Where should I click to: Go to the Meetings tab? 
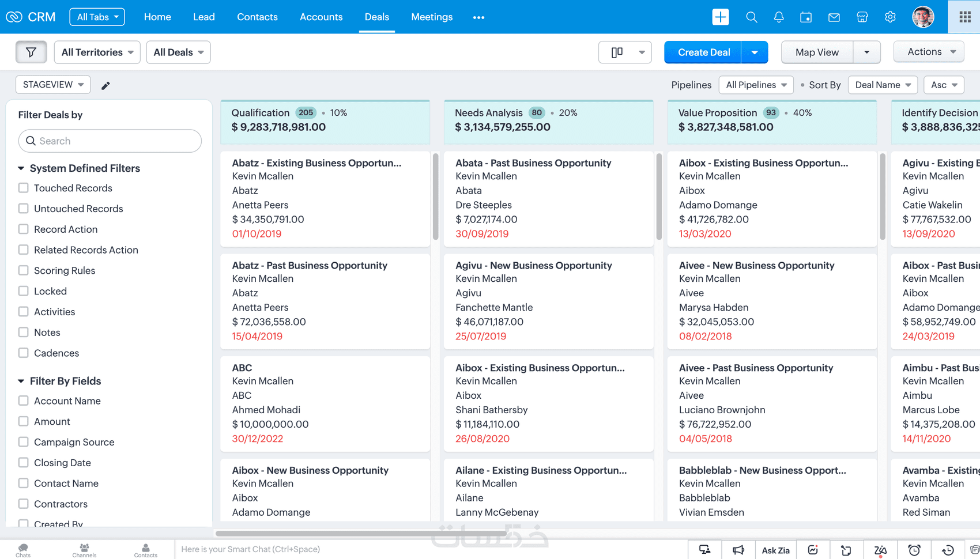[432, 17]
